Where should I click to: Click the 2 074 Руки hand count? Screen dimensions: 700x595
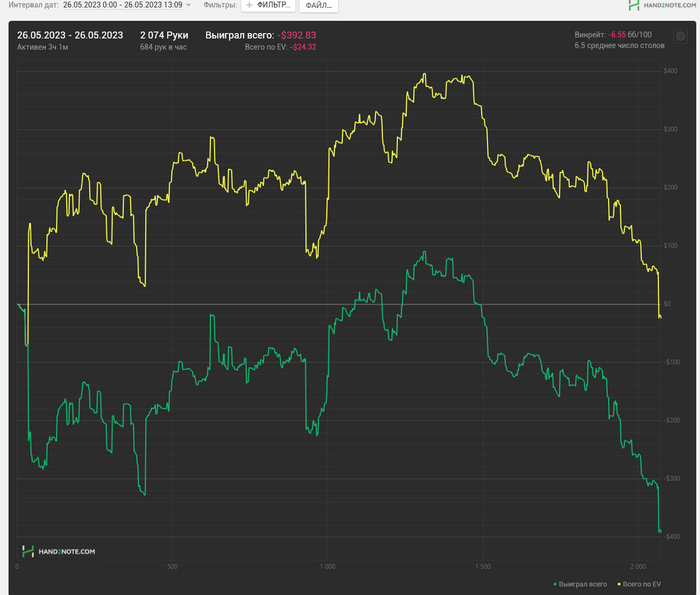coord(164,35)
